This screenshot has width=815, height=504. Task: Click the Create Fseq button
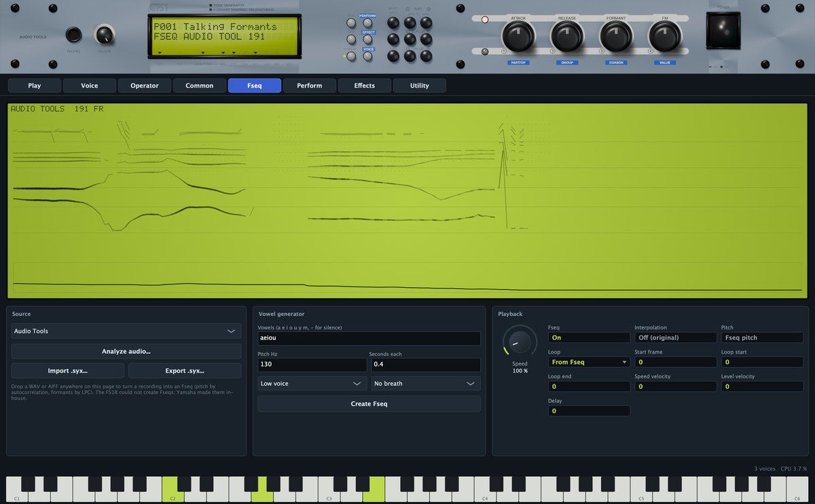pyautogui.click(x=369, y=403)
